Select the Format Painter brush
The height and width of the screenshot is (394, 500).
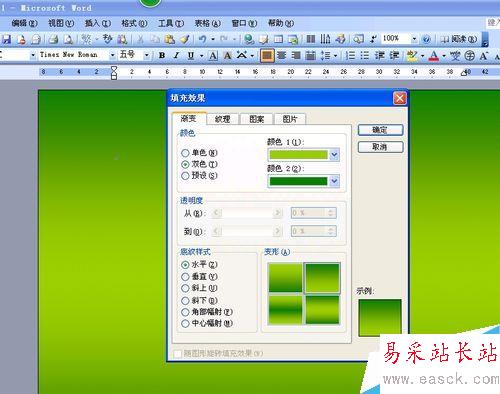pos(184,39)
